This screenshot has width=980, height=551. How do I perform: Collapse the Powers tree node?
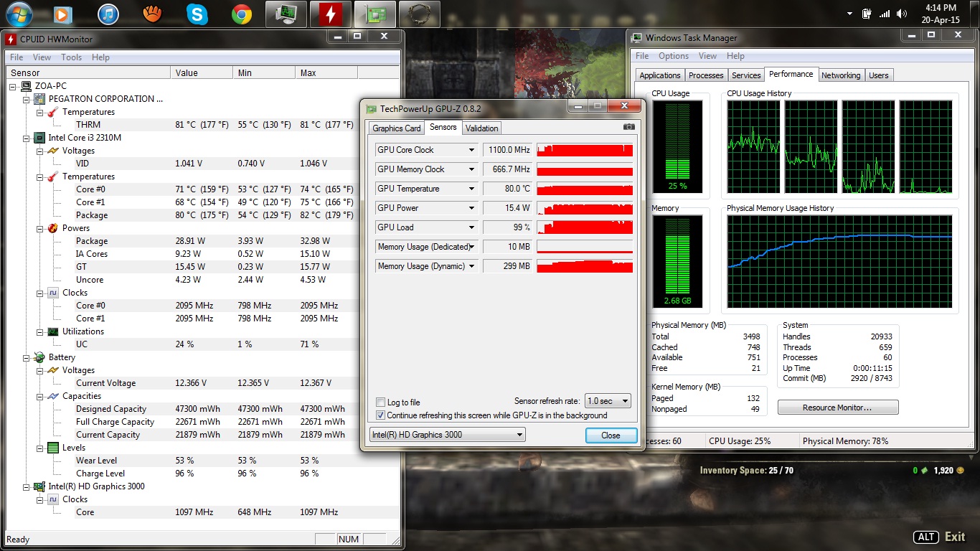[40, 228]
